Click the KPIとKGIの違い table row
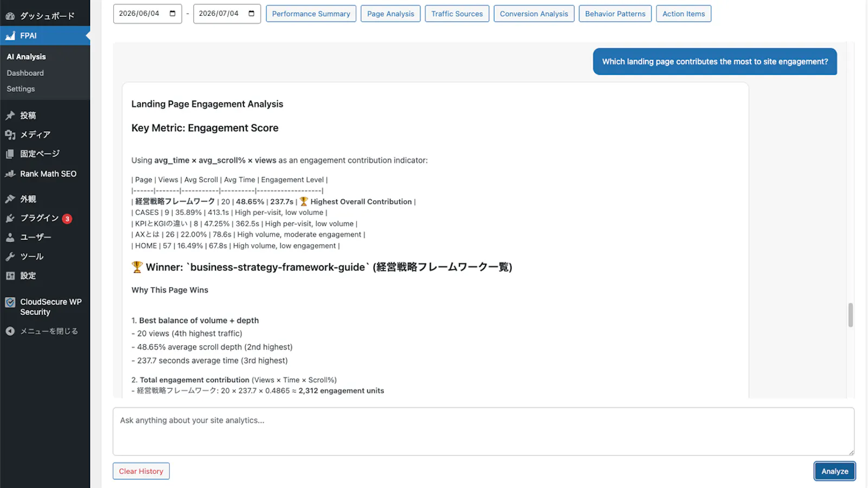Viewport: 868px width, 488px height. 244,224
